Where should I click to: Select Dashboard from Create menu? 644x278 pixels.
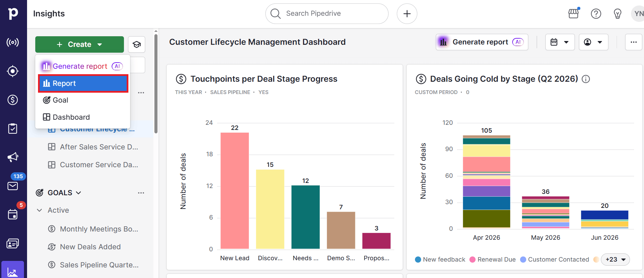click(x=83, y=117)
